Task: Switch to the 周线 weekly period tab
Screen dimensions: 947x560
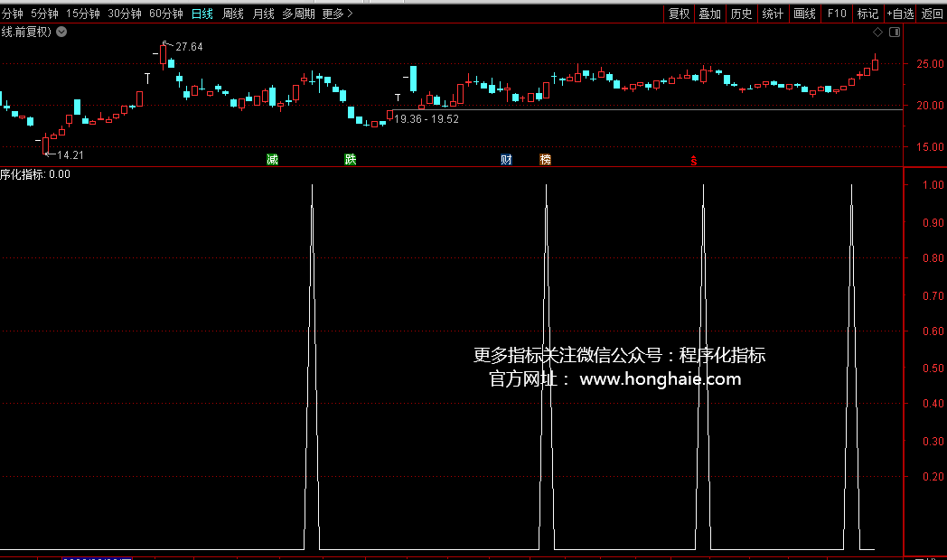Action: [233, 14]
